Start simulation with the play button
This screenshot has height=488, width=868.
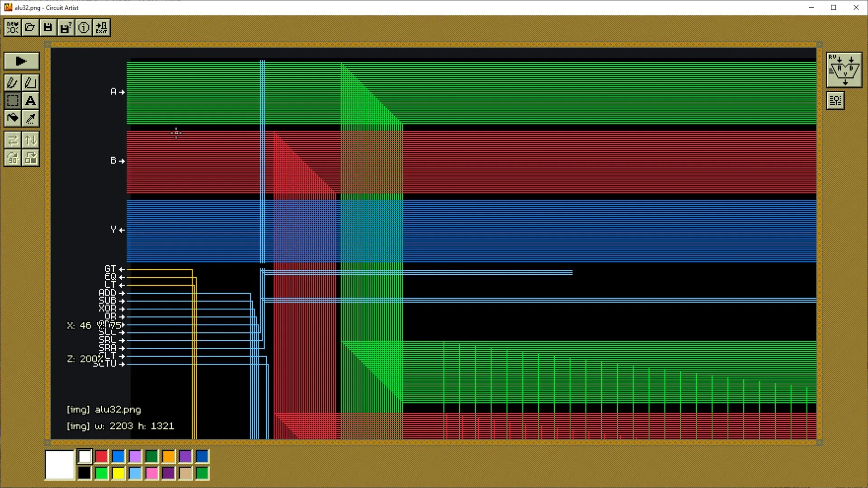[21, 61]
